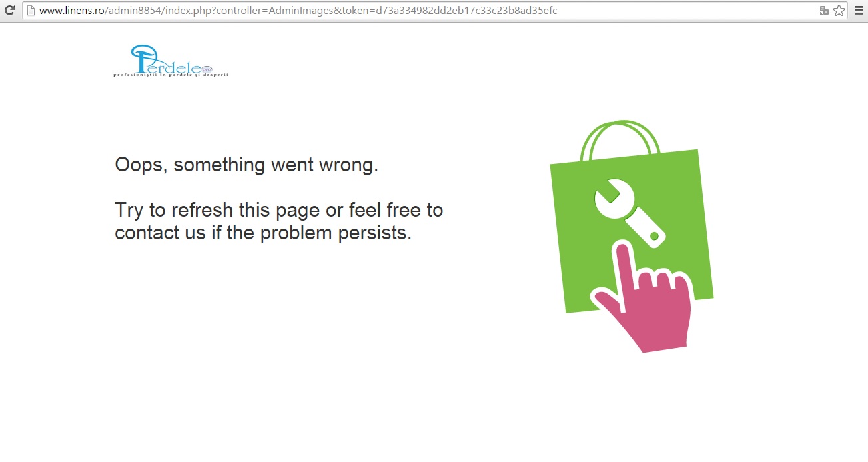The image size is (868, 462).
Task: Click the 'www.linens.ro' domain in the URL
Action: click(71, 11)
